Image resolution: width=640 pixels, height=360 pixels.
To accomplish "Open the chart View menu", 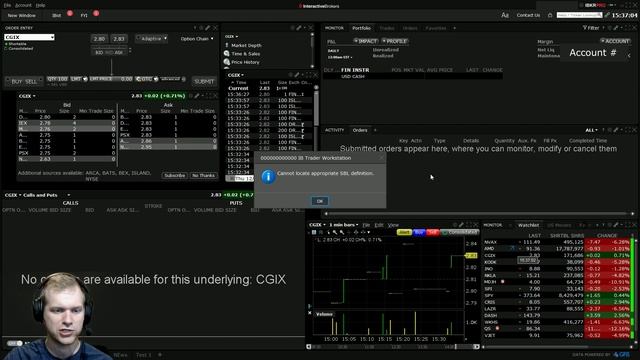I will 393,225.
